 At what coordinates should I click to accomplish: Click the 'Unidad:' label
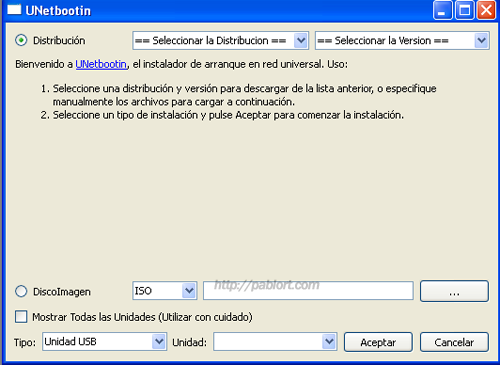[x=189, y=342]
